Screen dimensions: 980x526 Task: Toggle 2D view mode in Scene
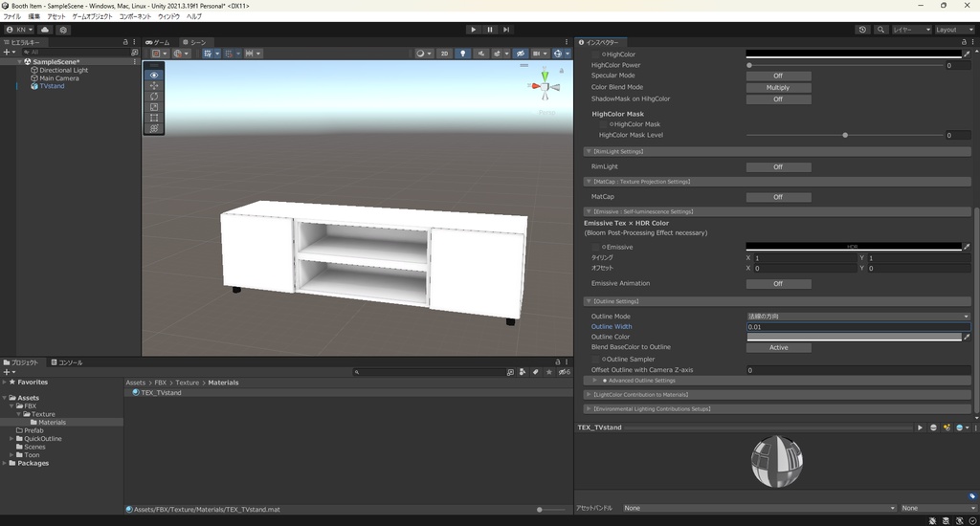pos(444,54)
